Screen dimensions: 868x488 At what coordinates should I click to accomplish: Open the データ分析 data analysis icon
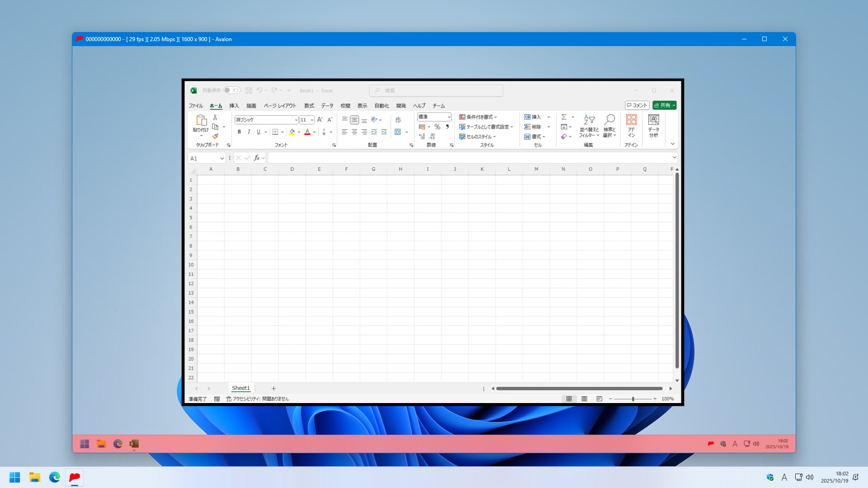(653, 125)
